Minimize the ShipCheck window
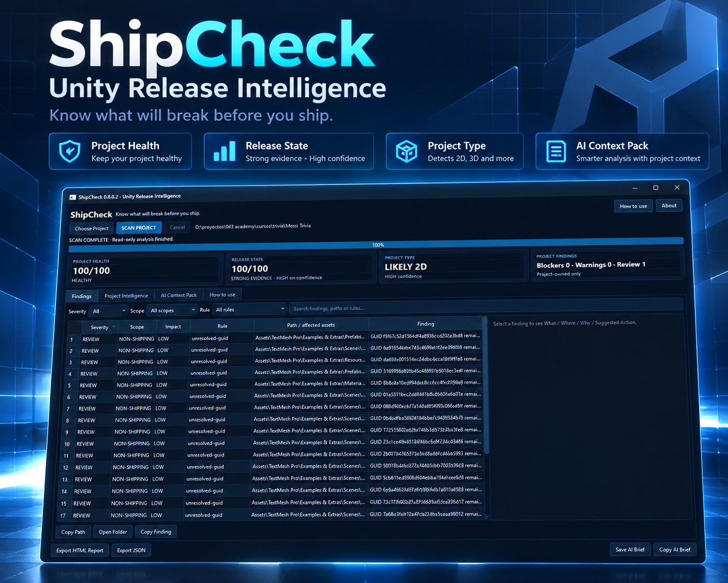The image size is (728, 583). pyautogui.click(x=635, y=188)
